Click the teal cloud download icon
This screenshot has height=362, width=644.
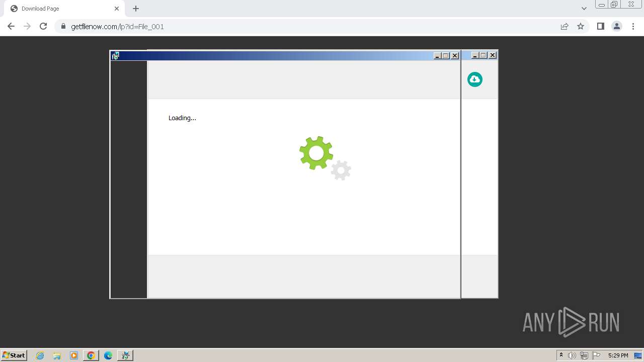click(474, 79)
